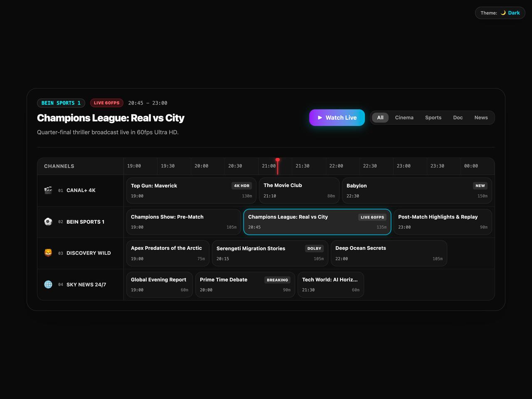Click the LIVE 60FPS badge in header

pyautogui.click(x=107, y=103)
